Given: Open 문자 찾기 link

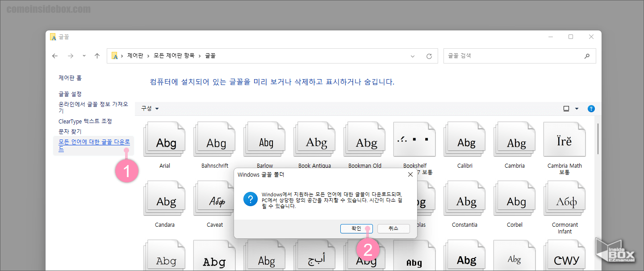Looking at the screenshot, I should pyautogui.click(x=70, y=131).
